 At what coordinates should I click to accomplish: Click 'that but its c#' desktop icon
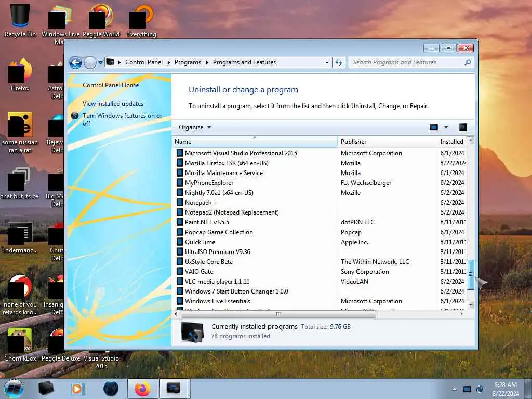coord(20,183)
